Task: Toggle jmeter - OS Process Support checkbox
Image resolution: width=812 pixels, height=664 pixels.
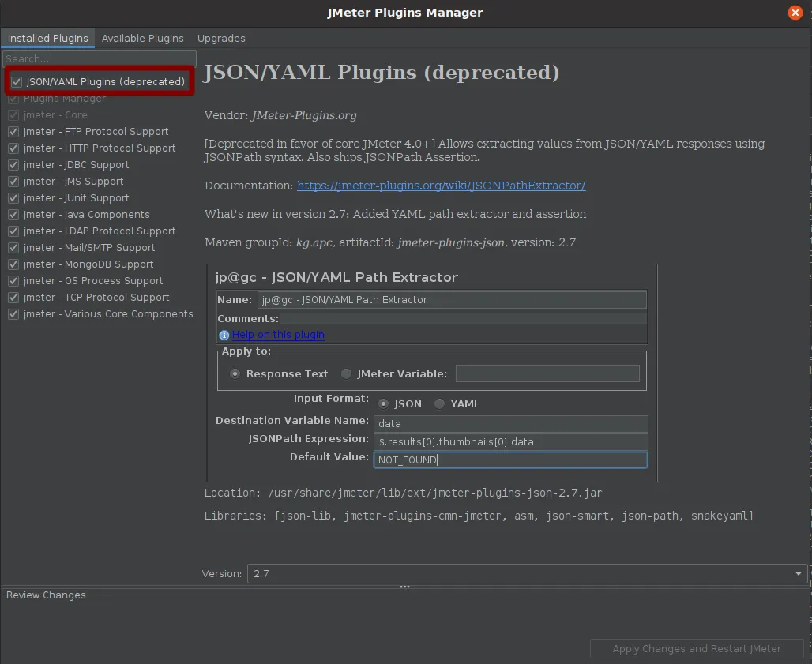Action: click(13, 281)
